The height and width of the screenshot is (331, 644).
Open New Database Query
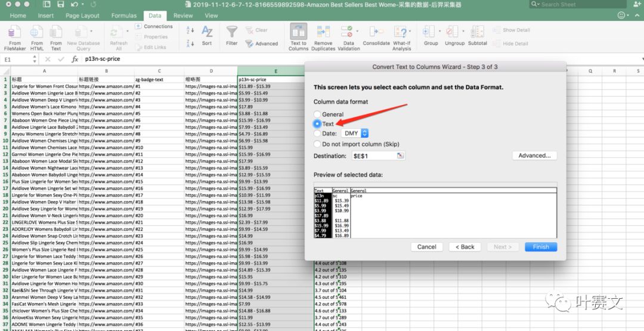(83, 38)
